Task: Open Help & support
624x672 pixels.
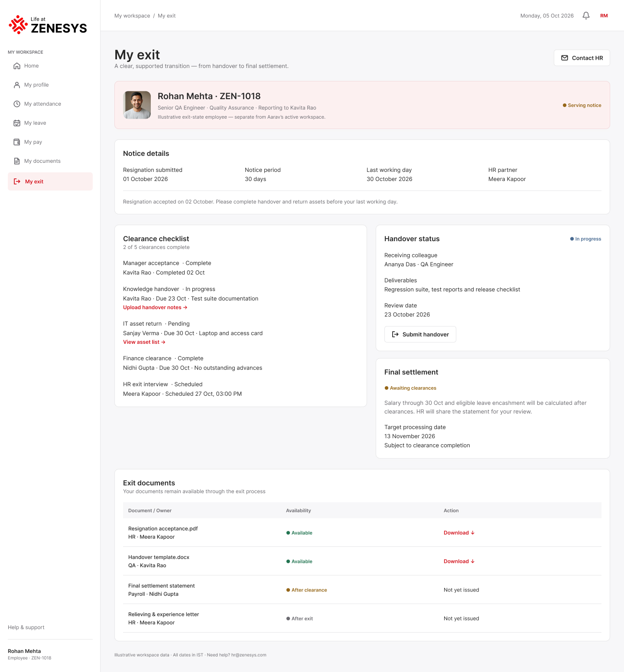Action: [x=26, y=627]
